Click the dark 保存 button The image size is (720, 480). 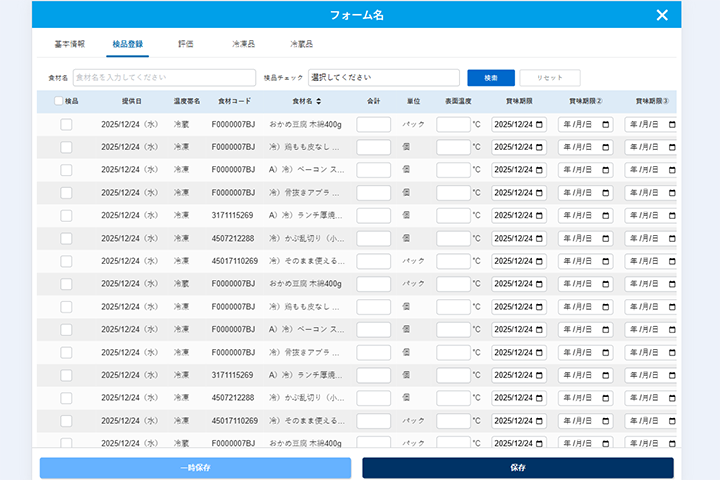[518, 468]
